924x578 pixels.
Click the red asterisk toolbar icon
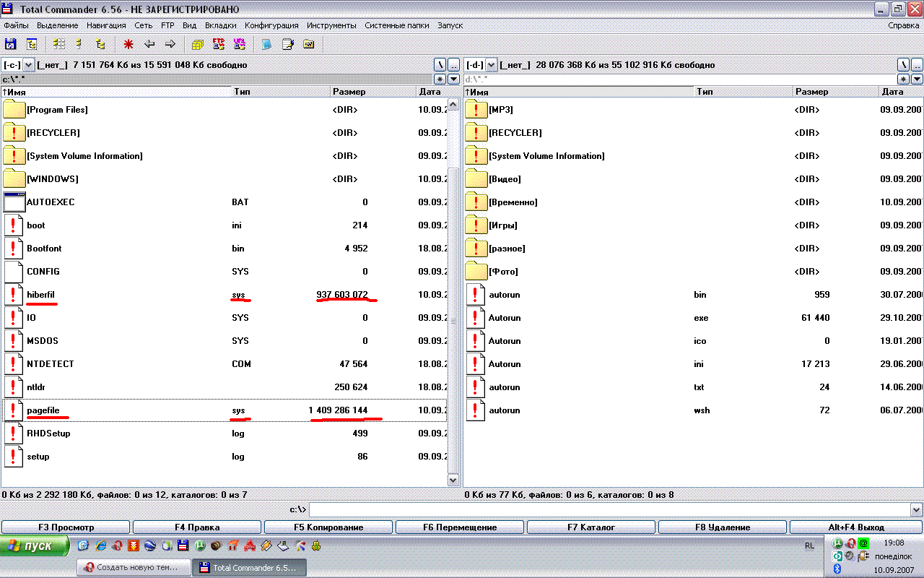pyautogui.click(x=128, y=44)
